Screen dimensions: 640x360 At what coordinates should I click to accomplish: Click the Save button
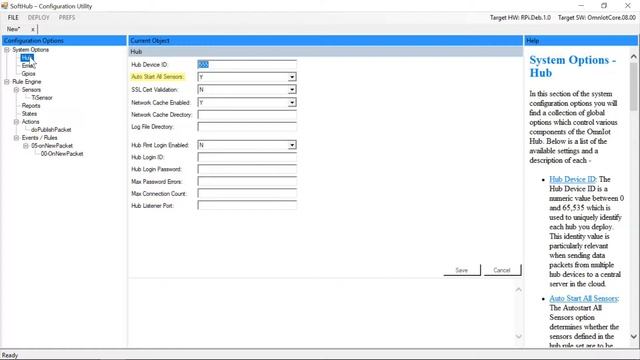[x=462, y=270]
